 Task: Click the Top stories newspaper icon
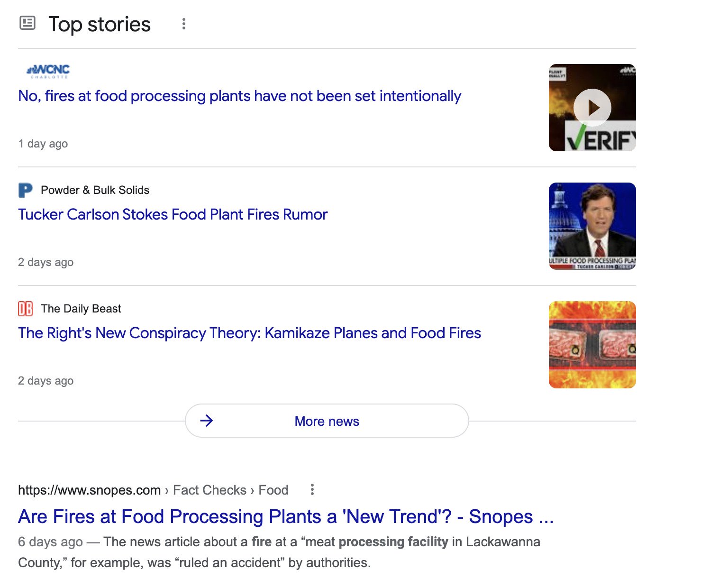(27, 23)
